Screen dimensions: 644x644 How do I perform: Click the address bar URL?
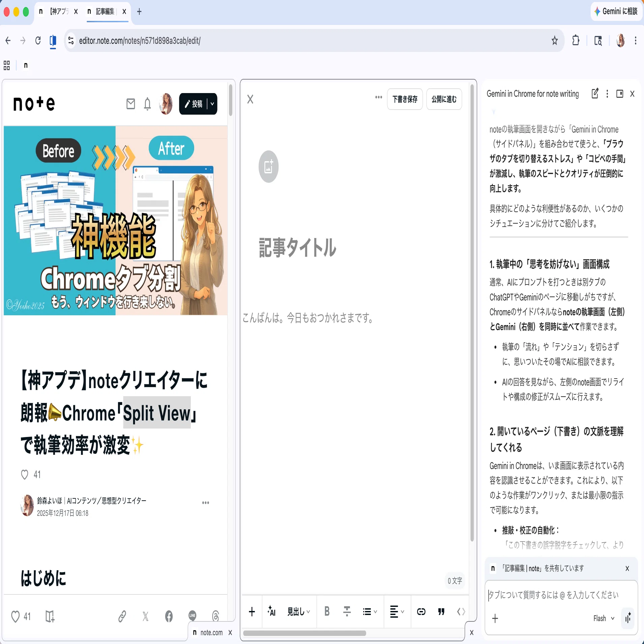140,41
